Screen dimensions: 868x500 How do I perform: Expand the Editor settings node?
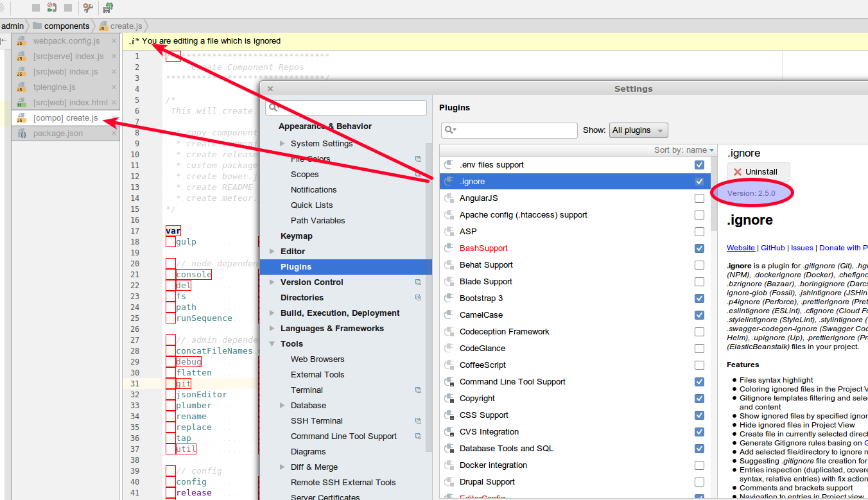(x=273, y=252)
